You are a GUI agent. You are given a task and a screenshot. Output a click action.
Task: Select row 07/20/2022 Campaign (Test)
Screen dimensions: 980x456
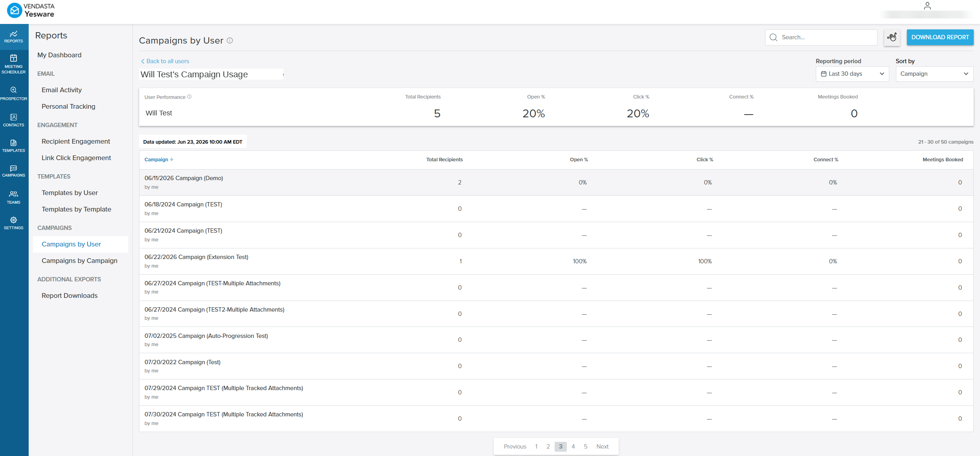click(x=556, y=366)
